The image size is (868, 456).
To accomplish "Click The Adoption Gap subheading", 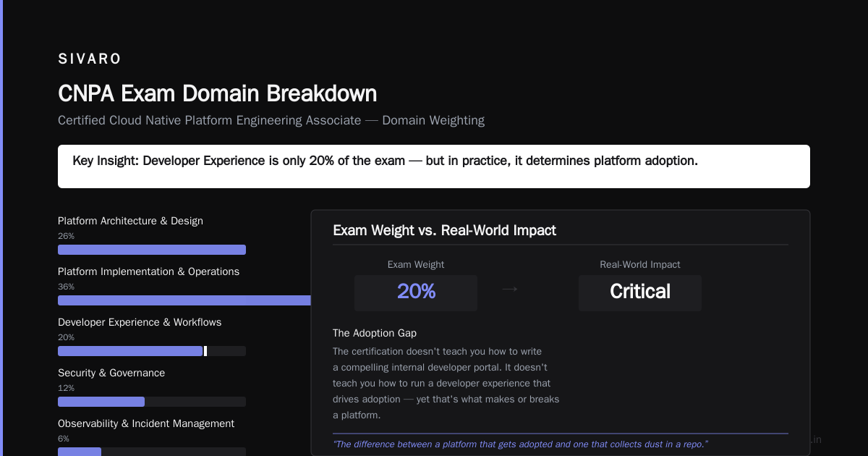I will tap(375, 333).
